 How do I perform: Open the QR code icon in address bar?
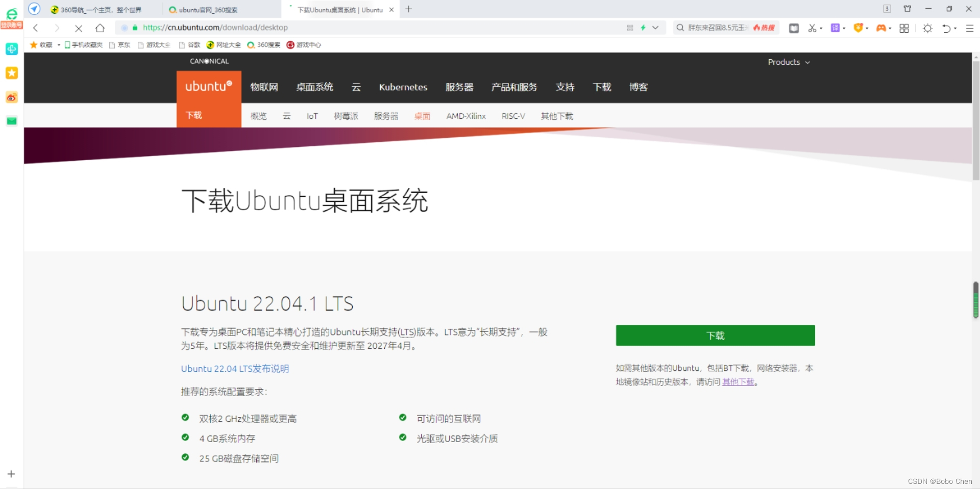[x=630, y=28]
